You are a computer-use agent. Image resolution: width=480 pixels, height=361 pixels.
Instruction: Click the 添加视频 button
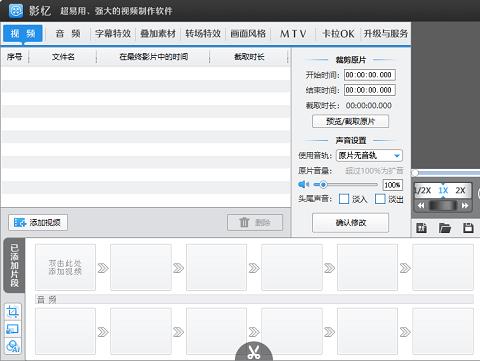point(38,223)
